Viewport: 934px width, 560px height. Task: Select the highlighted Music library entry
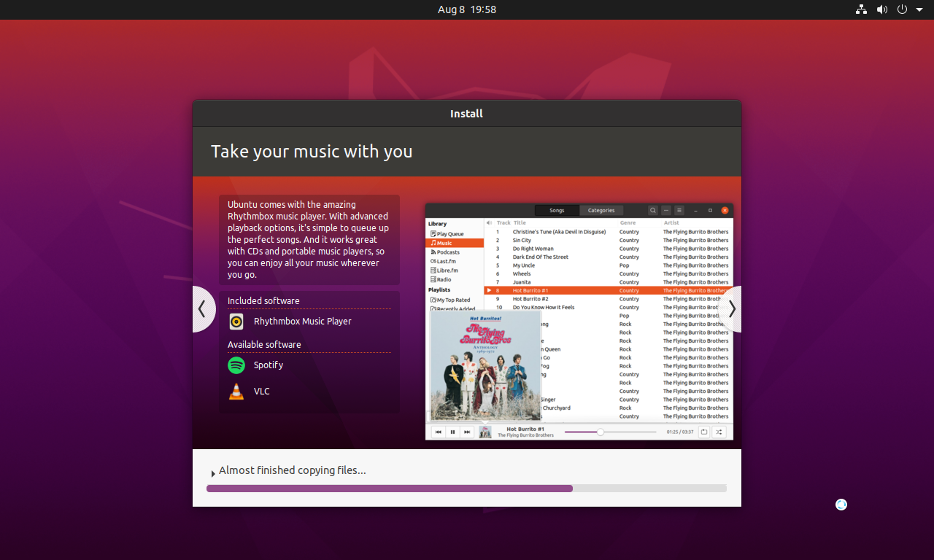(x=454, y=243)
